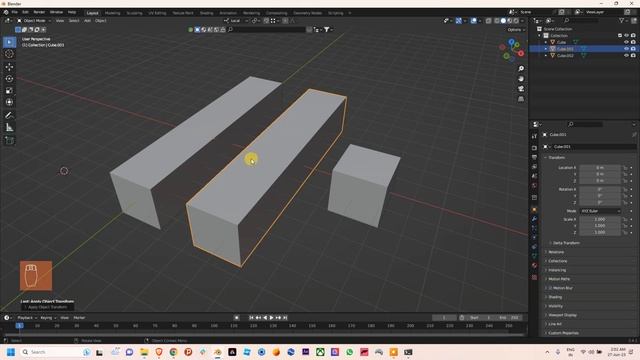Screen dimensions: 640x360
Task: Open the viewport Options dropdown
Action: tap(516, 30)
